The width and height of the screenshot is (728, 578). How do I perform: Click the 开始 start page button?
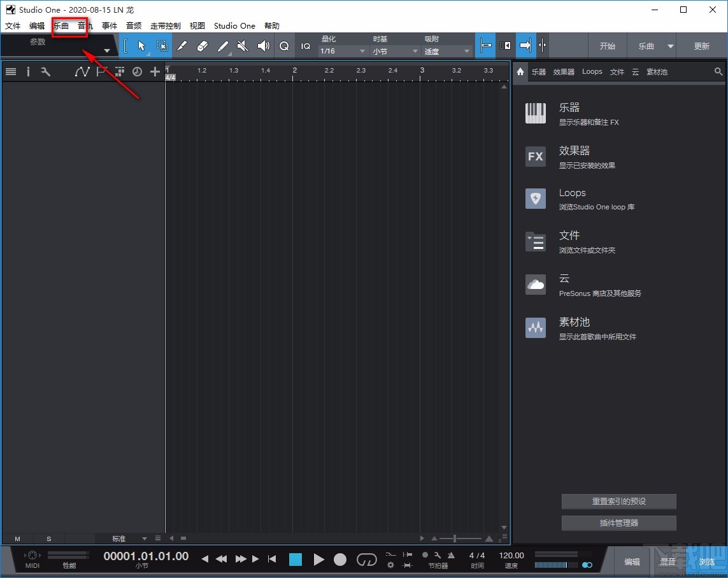[607, 46]
